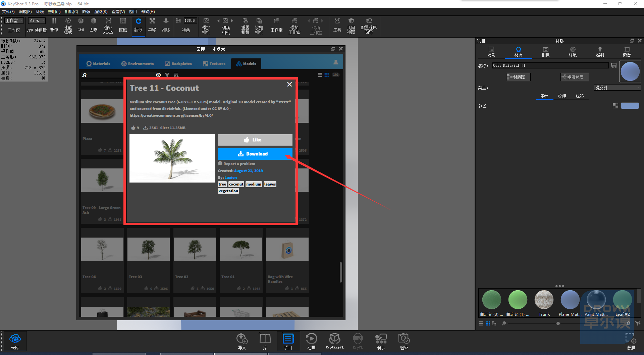Open the Luxion author link
The height and width of the screenshot is (355, 644).
[x=230, y=177]
